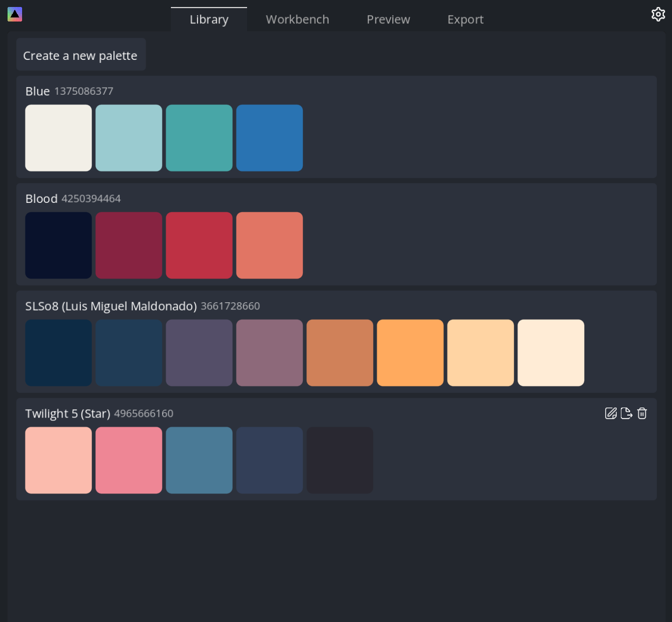Screen dimensions: 672x622
Task: Click the Blood palette title text
Action: tap(41, 198)
